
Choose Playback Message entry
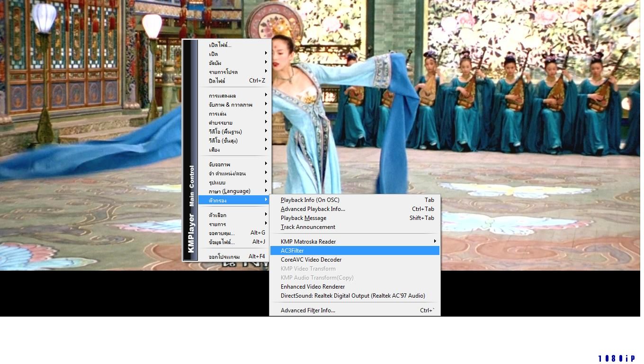(x=355, y=218)
